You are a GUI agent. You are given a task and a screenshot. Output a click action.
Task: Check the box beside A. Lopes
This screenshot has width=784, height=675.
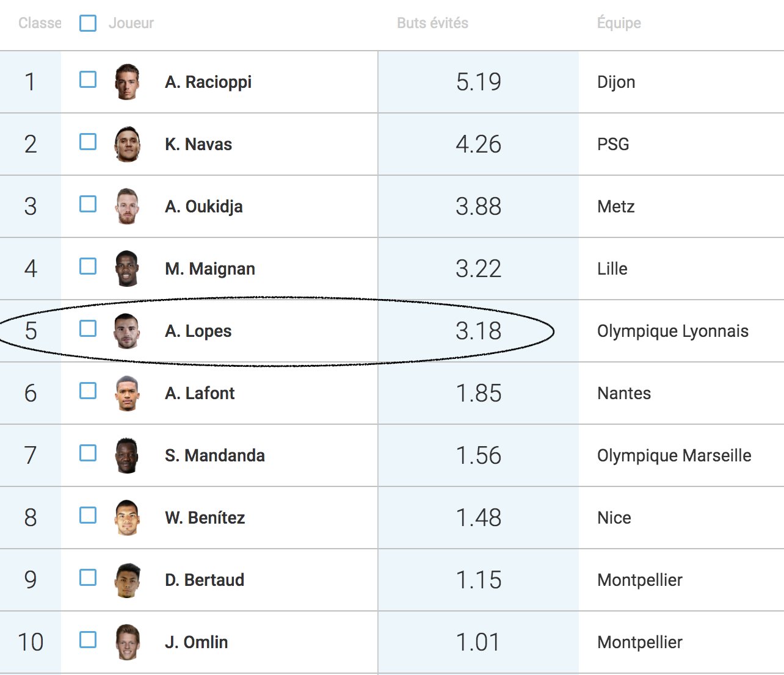point(88,328)
